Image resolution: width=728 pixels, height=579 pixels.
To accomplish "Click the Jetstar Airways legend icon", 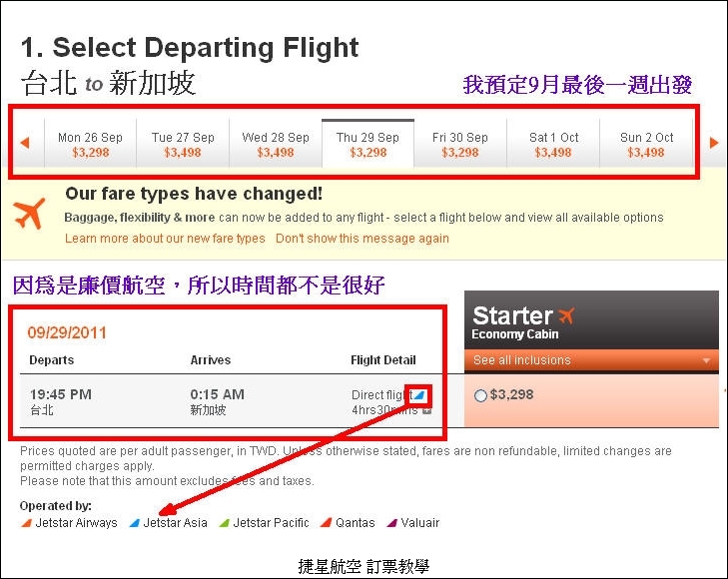I will tap(27, 523).
